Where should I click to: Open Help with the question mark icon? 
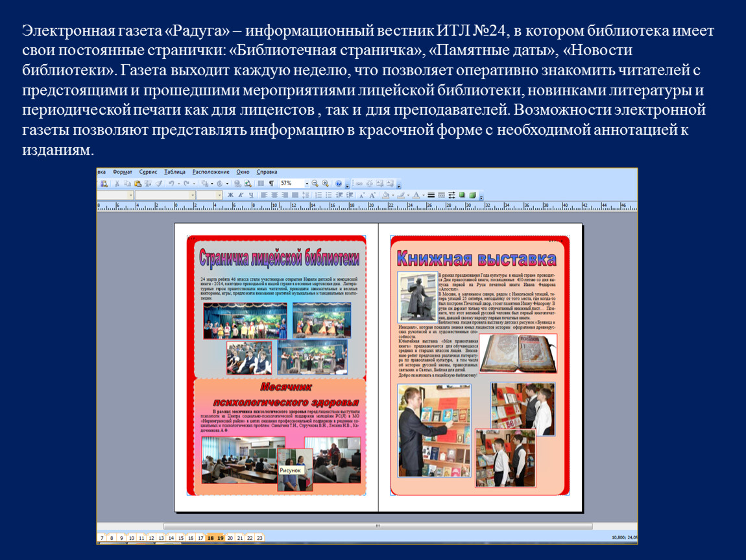[339, 184]
